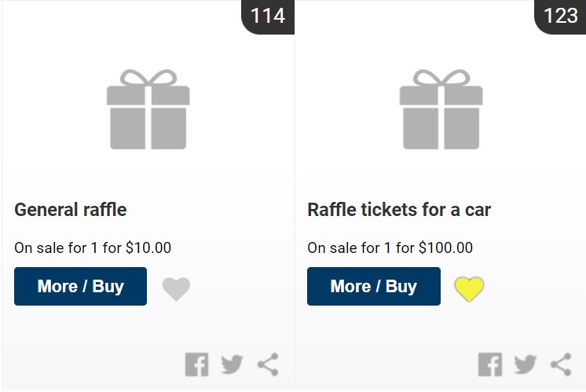
Task: Click the General raffle gift box image
Action: (148, 109)
